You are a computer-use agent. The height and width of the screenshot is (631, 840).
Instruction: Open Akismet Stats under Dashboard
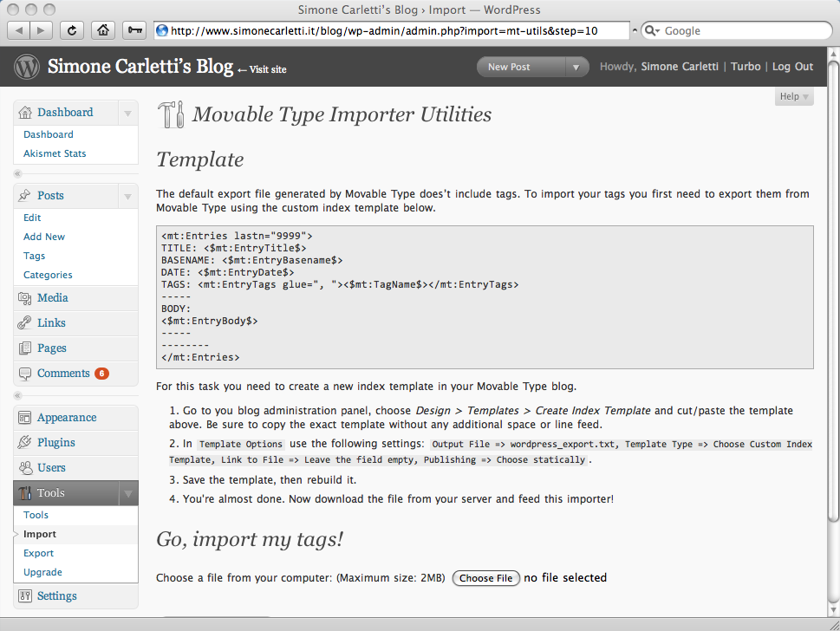pos(54,153)
